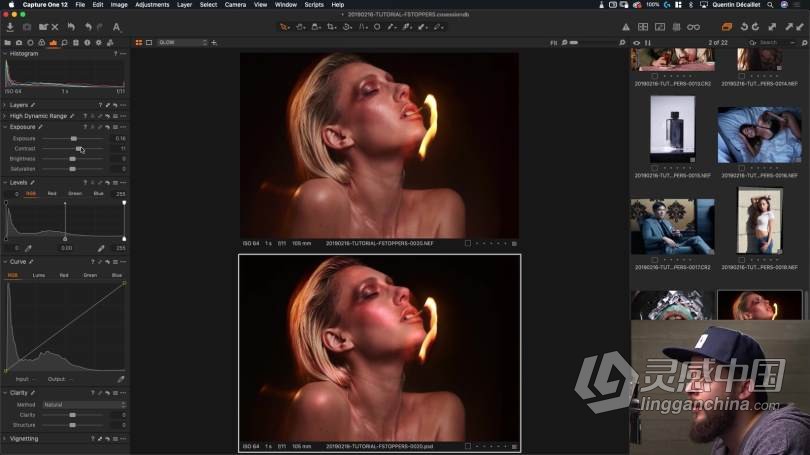Tick the color tag checkbox under the NEF viewer image
This screenshot has height=455, width=810.
point(468,243)
